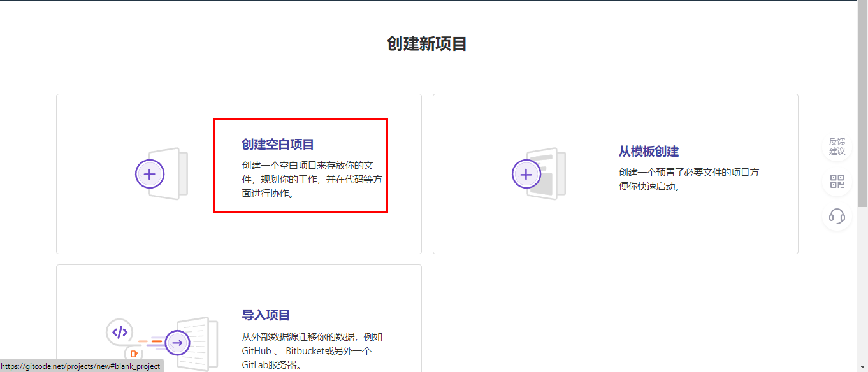Select the create blank project card
868x372 pixels.
pos(239,173)
